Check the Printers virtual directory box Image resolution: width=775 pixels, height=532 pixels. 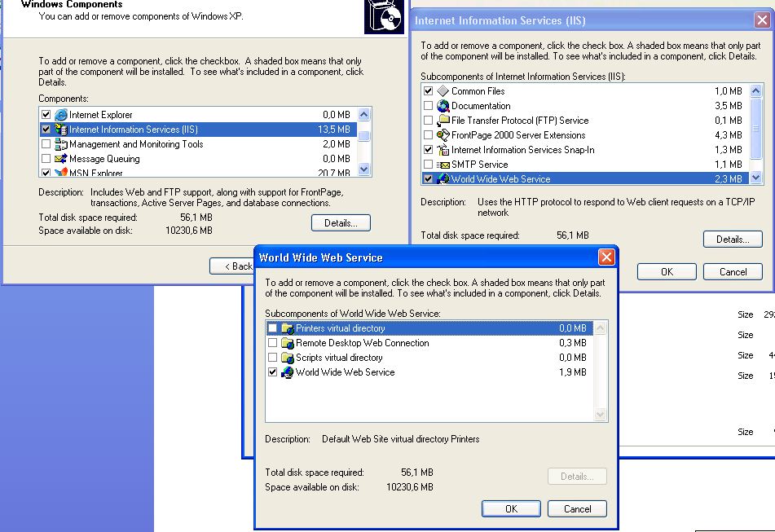point(272,328)
